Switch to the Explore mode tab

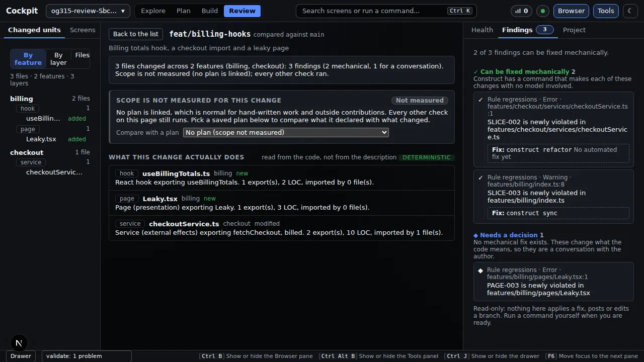coord(153,11)
